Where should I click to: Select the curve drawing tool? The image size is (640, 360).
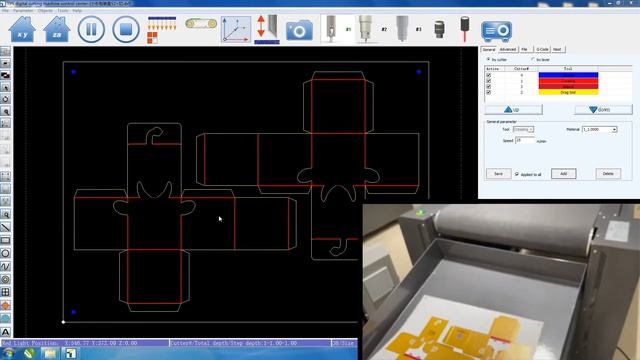[5, 267]
